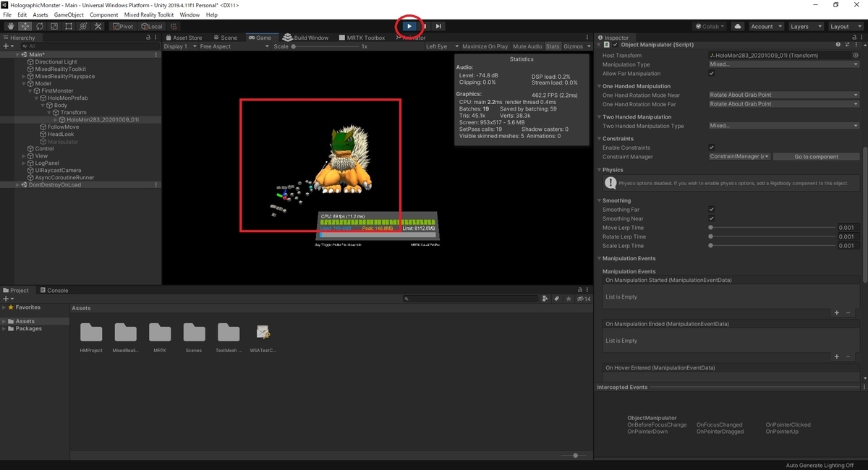The image size is (868, 470).
Task: Open custom editor tools icon
Action: point(98,26)
